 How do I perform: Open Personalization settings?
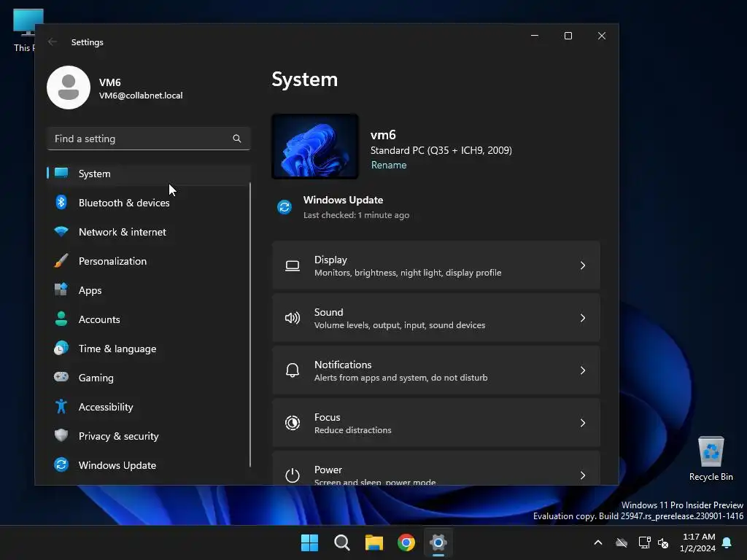[149, 261]
